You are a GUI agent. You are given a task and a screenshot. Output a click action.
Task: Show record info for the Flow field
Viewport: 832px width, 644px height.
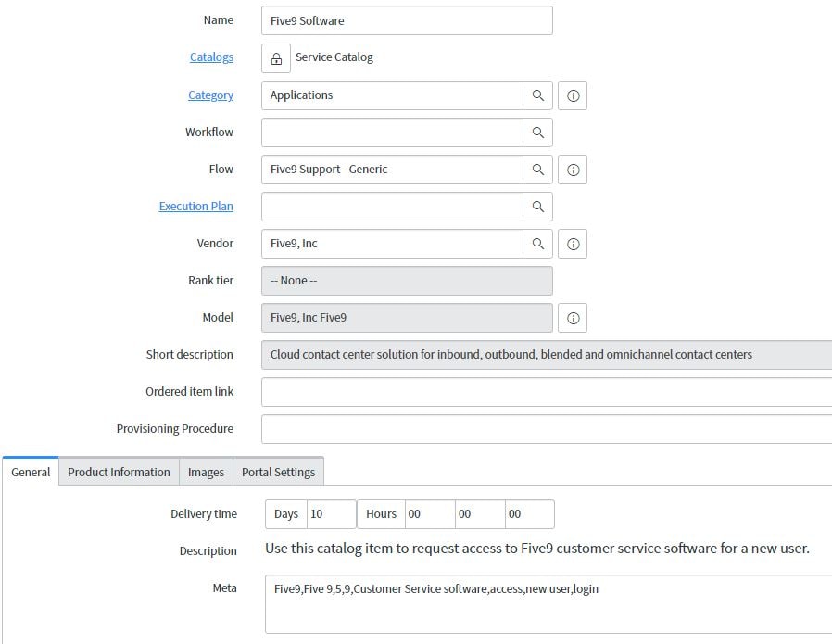pos(572,169)
